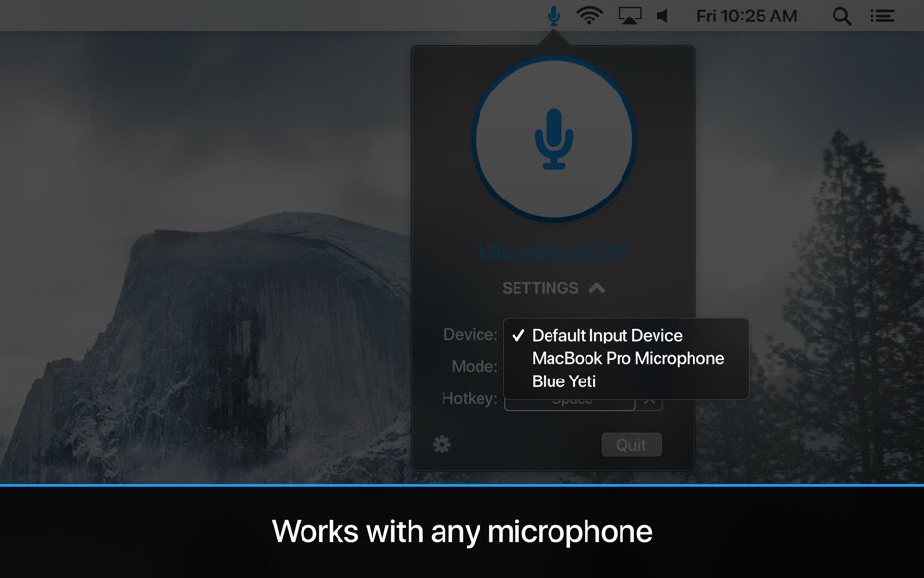Click the Quit button
This screenshot has height=578, width=924.
point(631,445)
